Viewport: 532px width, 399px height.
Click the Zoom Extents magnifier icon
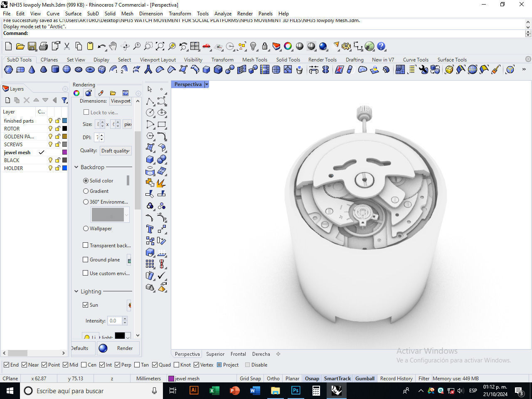160,47
